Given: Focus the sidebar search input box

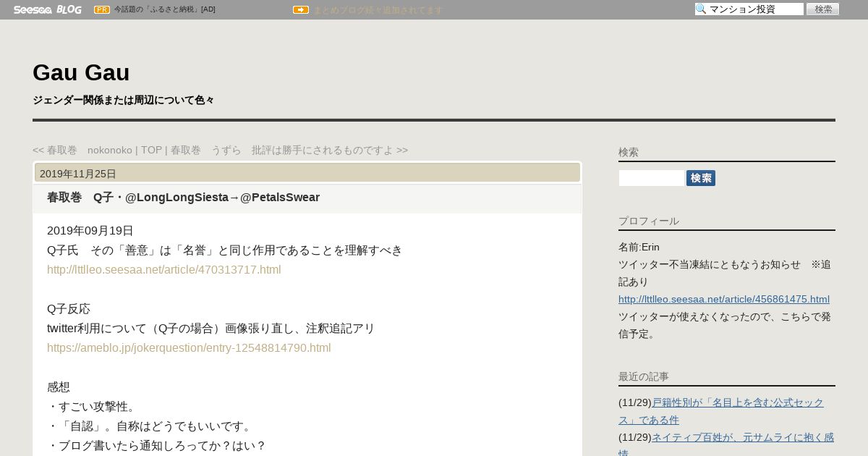Looking at the screenshot, I should 652,178.
